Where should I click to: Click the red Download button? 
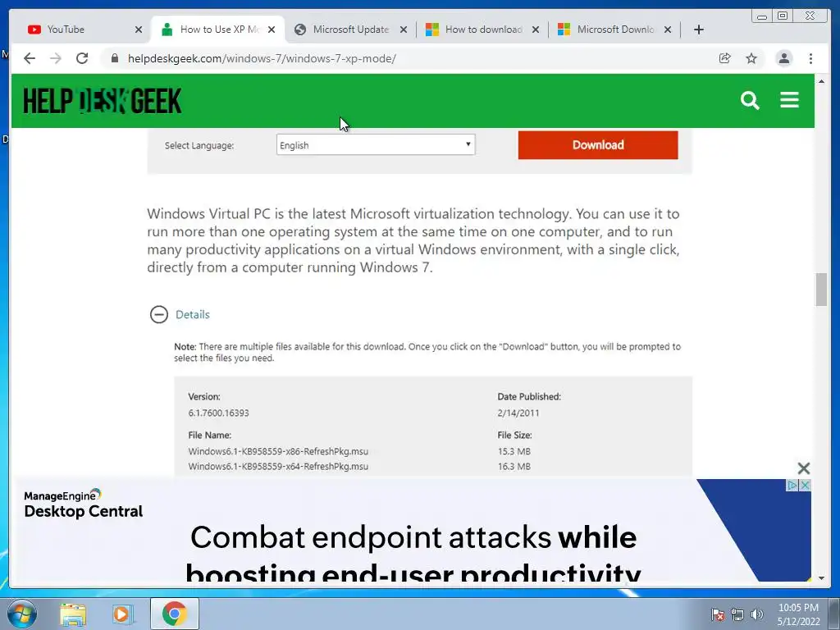(598, 144)
